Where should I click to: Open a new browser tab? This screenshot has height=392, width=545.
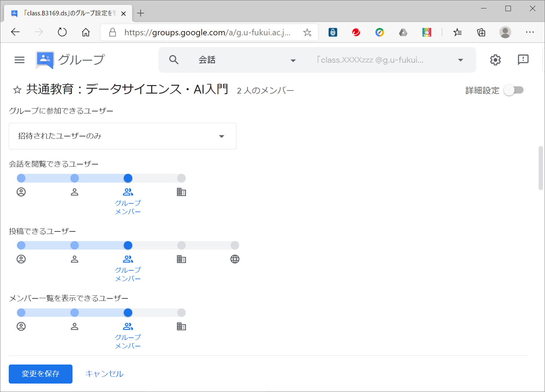click(141, 13)
